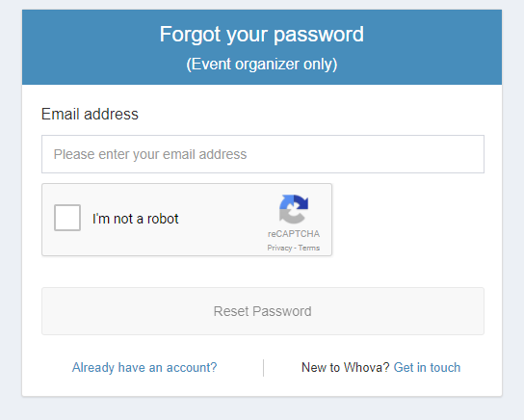Click the "Forgot your password" heading

[262, 35]
